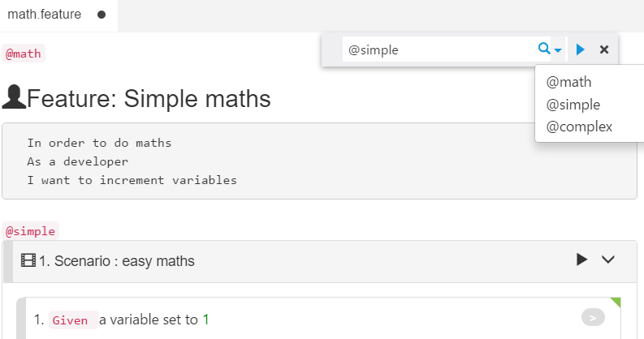644x339 pixels.
Task: Pick the @complex tag option
Action: pyautogui.click(x=579, y=127)
